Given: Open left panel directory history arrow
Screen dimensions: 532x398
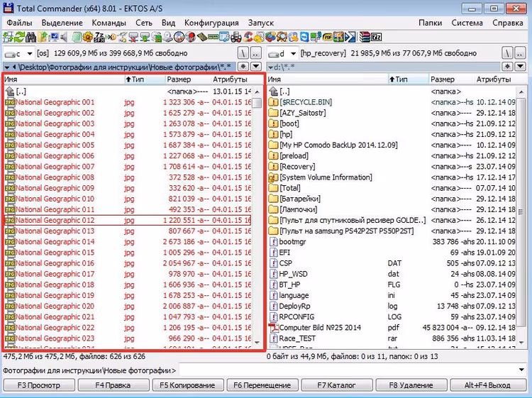Looking at the screenshot, I should 256,67.
